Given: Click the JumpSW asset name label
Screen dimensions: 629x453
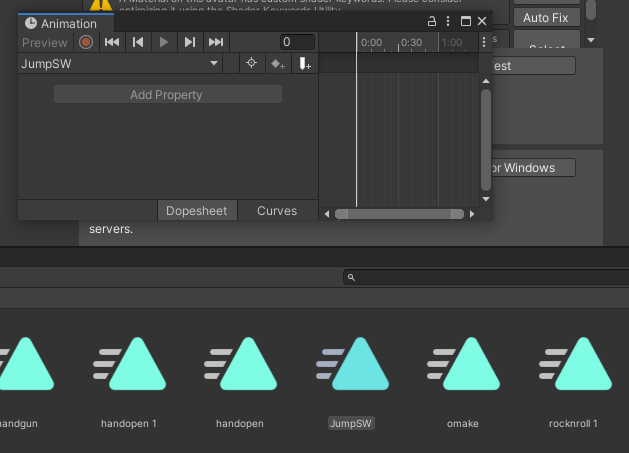Looking at the screenshot, I should pyautogui.click(x=351, y=423).
